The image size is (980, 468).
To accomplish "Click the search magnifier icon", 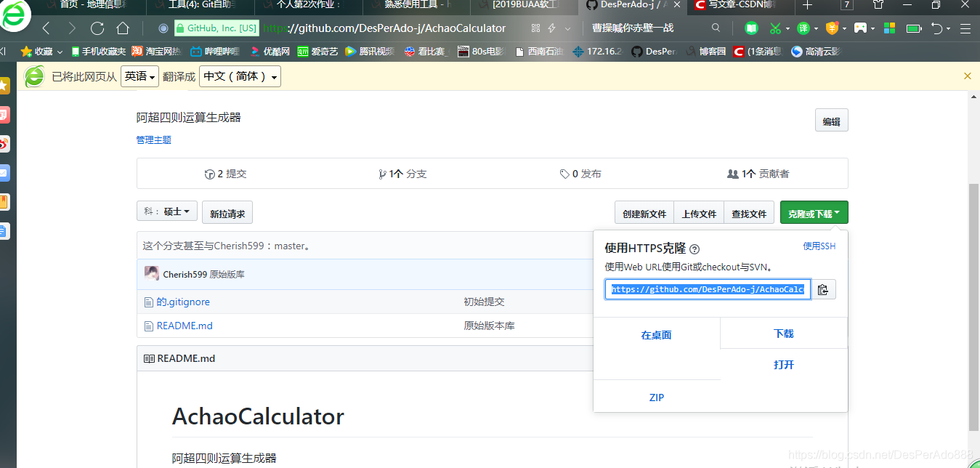I will tap(716, 28).
